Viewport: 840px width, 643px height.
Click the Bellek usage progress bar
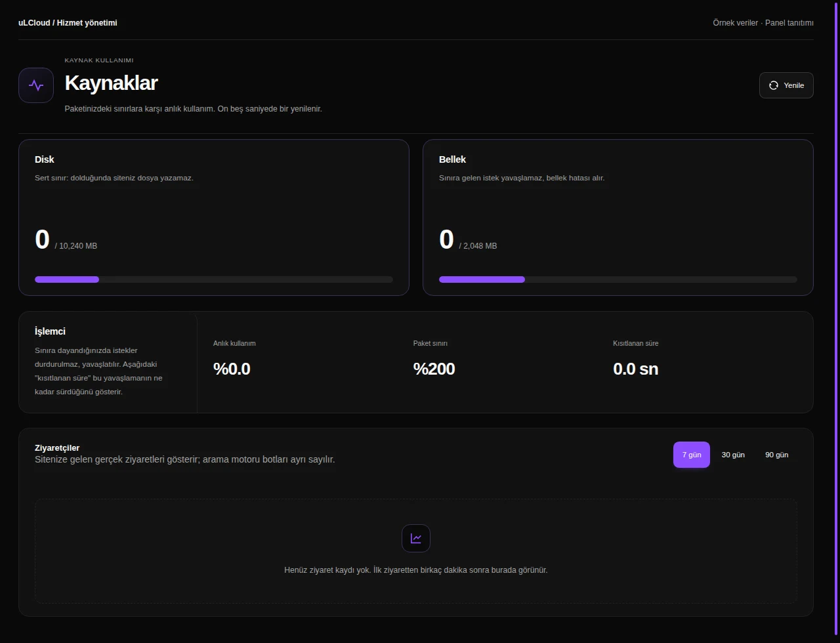[618, 280]
